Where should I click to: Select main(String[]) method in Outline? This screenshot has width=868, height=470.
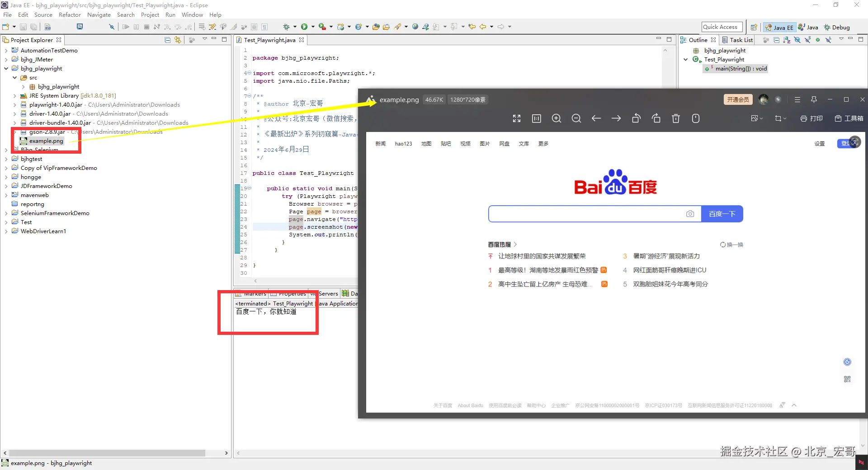736,69
